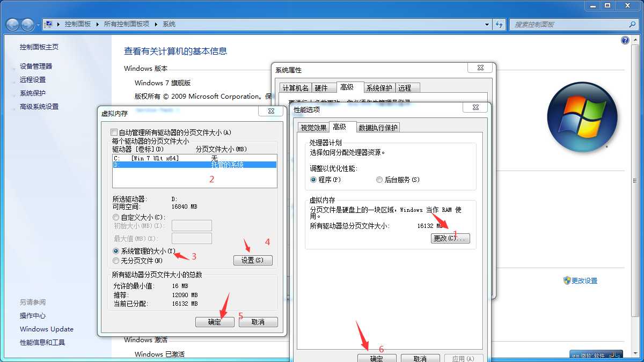Open 高级系统设置 link in sidebar
This screenshot has width=644, height=362.
point(39,106)
